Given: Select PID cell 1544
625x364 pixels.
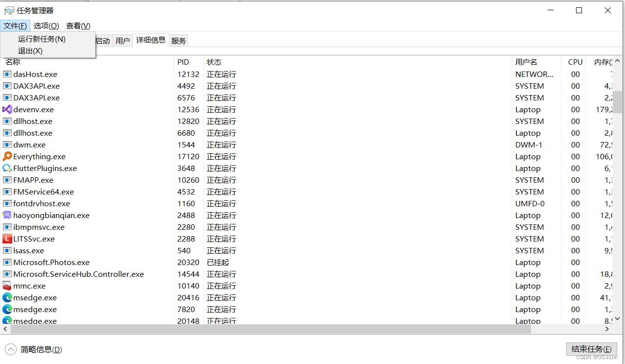Looking at the screenshot, I should (x=186, y=145).
